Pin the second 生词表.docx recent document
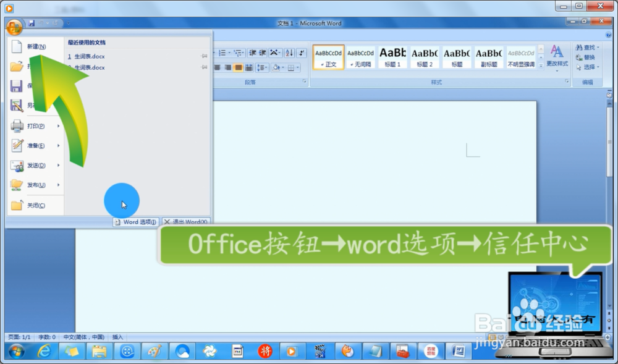The image size is (618, 364). tap(204, 67)
